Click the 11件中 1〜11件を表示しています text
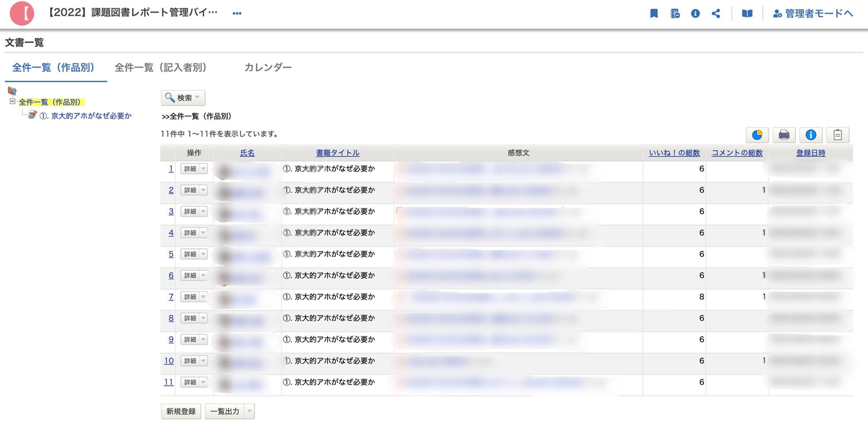The image size is (868, 430). (x=219, y=134)
